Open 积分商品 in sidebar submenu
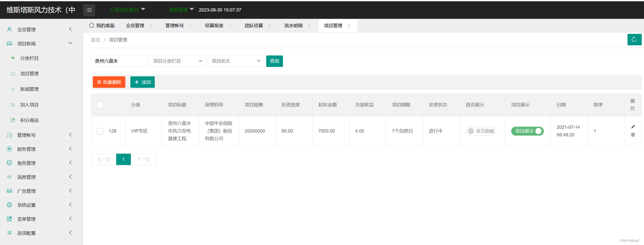The image size is (644, 245). tap(41, 120)
